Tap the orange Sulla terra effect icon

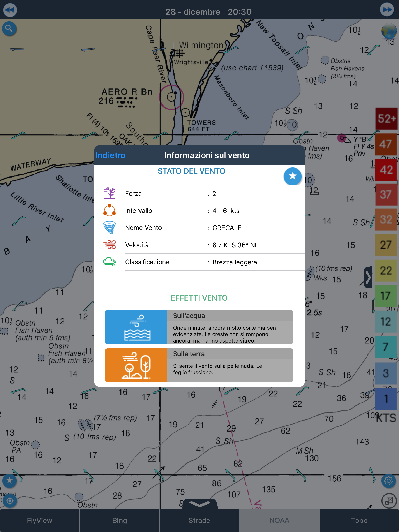click(136, 365)
